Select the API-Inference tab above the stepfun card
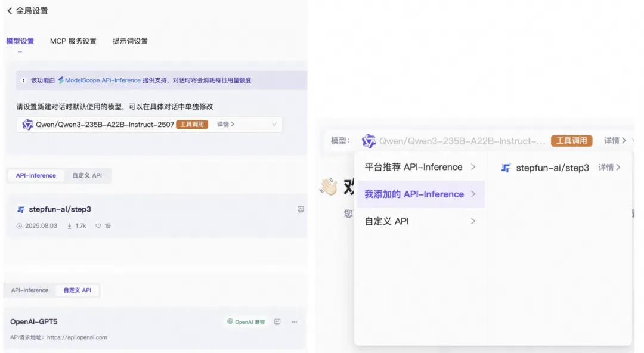The width and height of the screenshot is (644, 353). click(x=36, y=175)
